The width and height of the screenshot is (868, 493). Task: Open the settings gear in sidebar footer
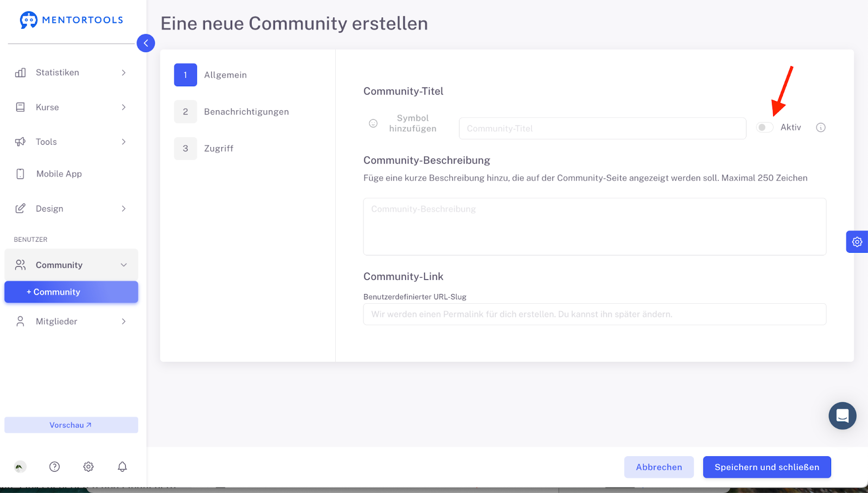pyautogui.click(x=88, y=466)
